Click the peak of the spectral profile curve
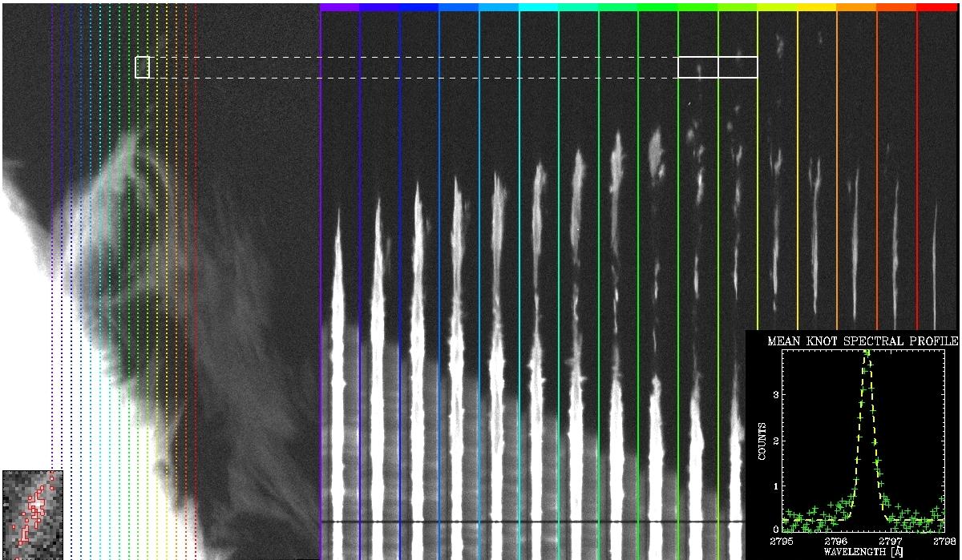This screenshot has height=560, width=962. pos(867,357)
